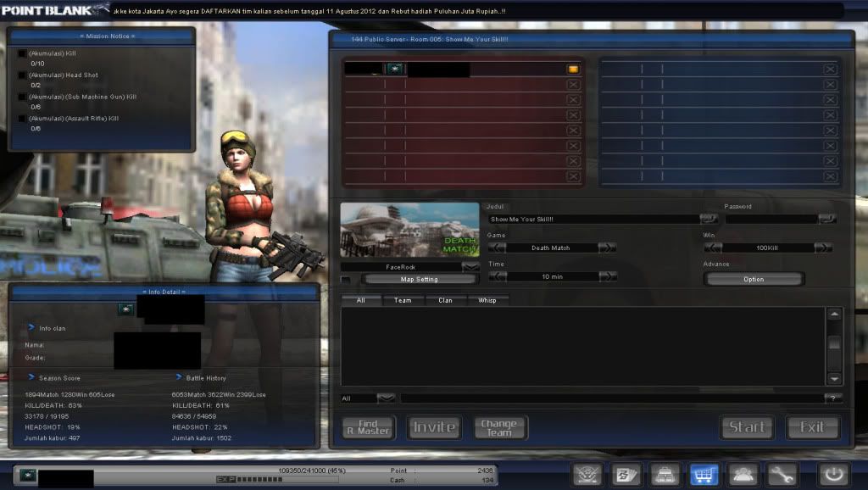Close the sixth blue team slot
The image size is (868, 490).
(830, 146)
